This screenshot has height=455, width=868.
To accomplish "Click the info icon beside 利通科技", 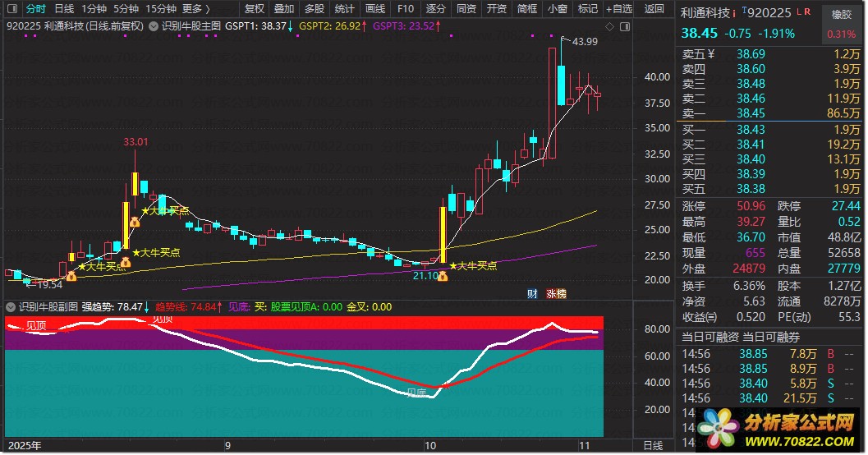I will (x=734, y=13).
